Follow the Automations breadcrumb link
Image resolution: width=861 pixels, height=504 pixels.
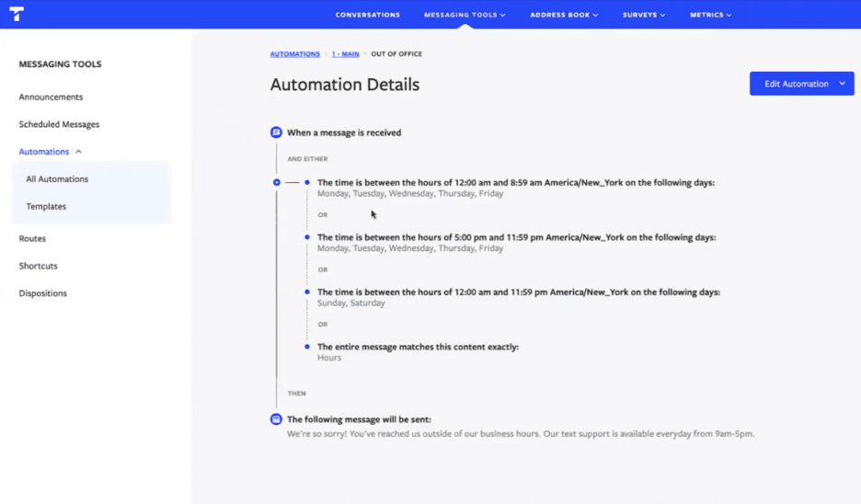coord(294,54)
